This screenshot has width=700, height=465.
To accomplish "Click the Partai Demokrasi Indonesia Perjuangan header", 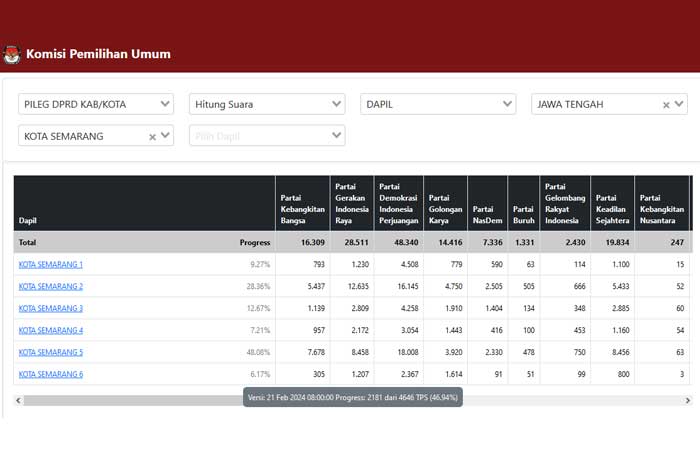I will [399, 203].
